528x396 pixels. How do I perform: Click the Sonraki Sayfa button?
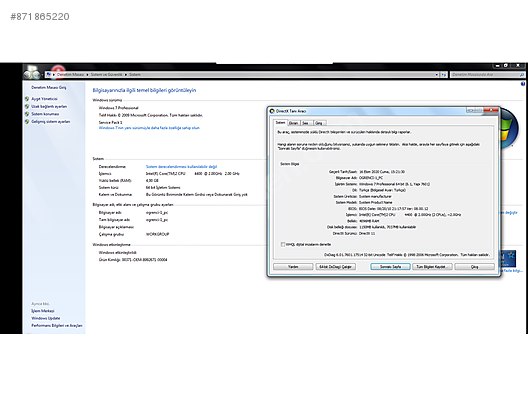point(390,267)
